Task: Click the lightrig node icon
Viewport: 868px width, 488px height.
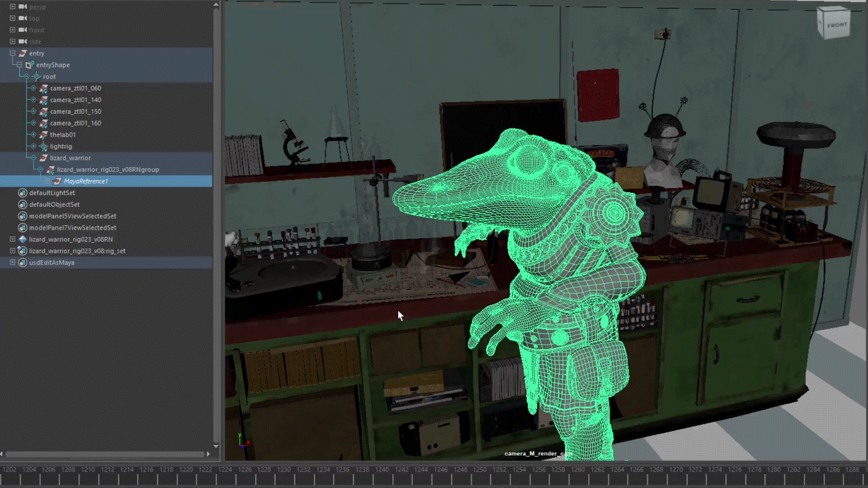Action: coord(43,146)
